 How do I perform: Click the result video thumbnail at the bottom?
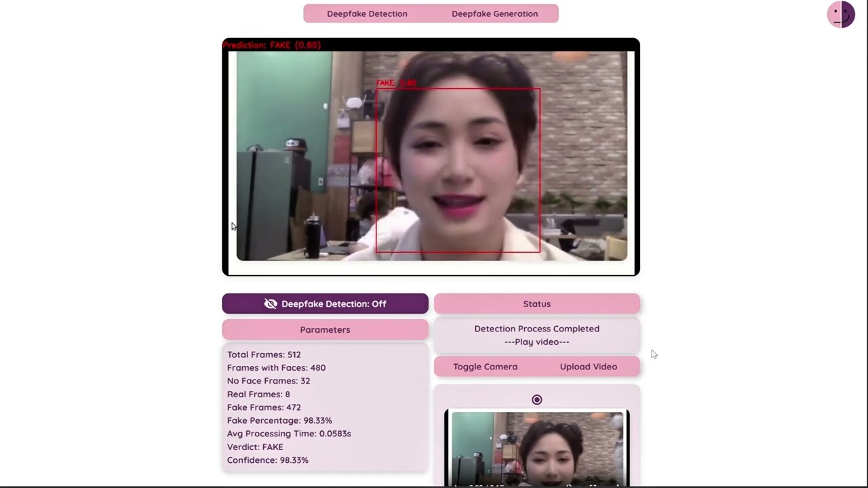[536, 447]
